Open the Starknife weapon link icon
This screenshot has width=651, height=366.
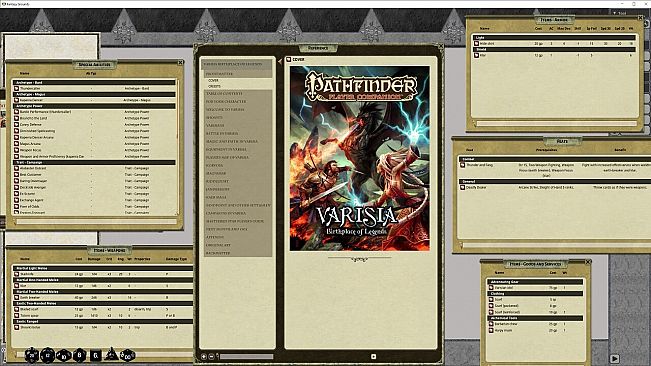[x=16, y=274]
